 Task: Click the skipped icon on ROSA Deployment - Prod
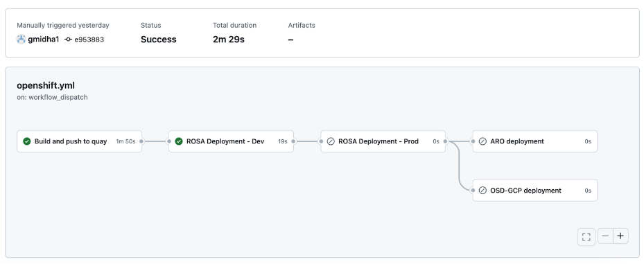pos(331,141)
